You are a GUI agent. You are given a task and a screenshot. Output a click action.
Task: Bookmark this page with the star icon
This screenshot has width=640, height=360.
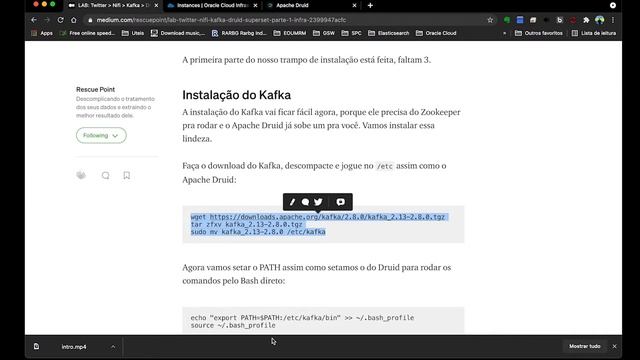490,20
